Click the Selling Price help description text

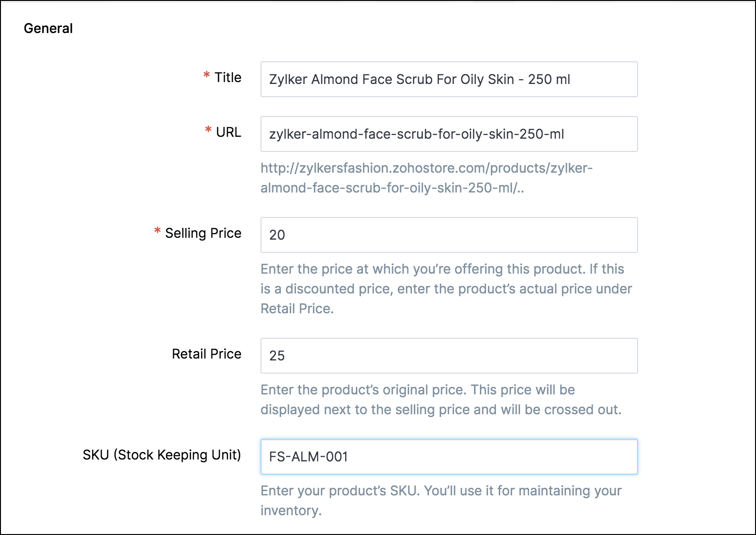point(446,289)
